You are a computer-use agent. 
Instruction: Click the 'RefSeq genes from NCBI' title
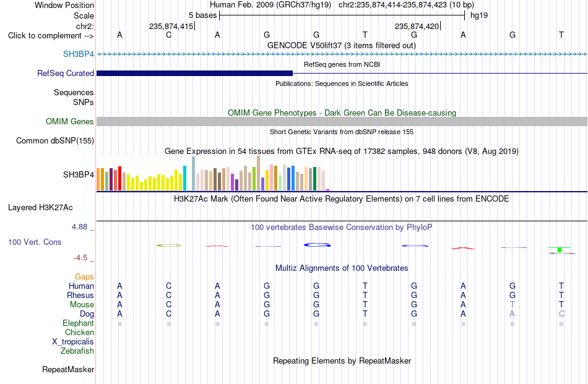tap(342, 64)
